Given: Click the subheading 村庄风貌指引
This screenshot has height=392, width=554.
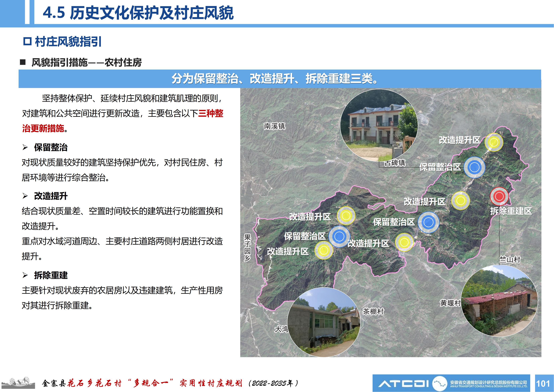Looking at the screenshot, I should 68,42.
